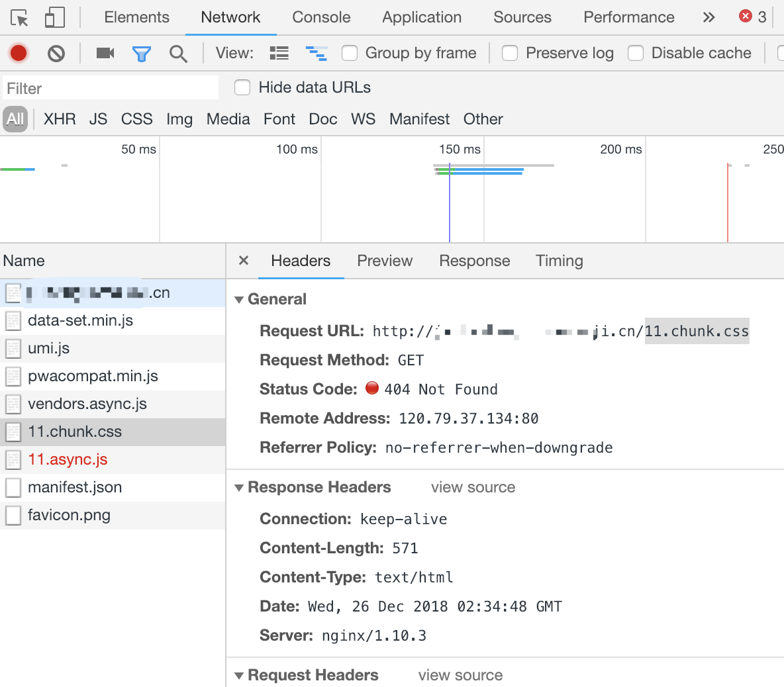Collapse the General section
Image resolution: width=784 pixels, height=687 pixels.
coord(239,298)
